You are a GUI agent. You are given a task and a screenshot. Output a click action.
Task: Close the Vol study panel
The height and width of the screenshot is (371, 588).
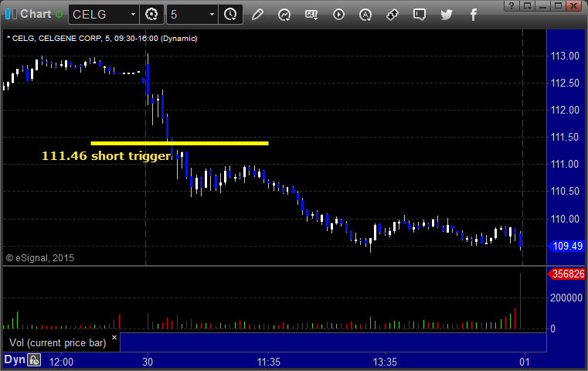pyautogui.click(x=114, y=337)
